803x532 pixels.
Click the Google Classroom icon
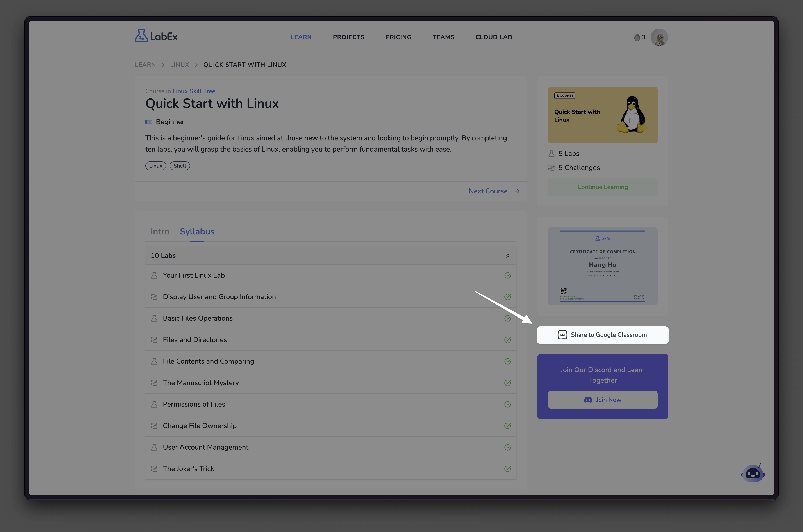(562, 335)
